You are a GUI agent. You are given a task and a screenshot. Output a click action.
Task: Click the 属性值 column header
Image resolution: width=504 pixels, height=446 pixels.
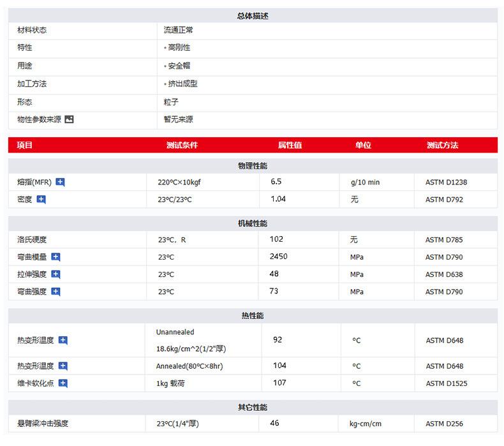(290, 145)
